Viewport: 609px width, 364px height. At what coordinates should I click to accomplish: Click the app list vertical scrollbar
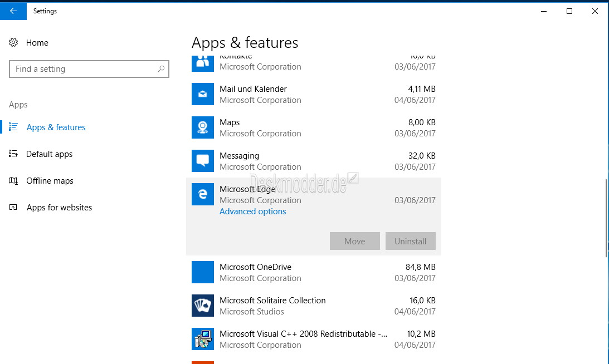click(x=606, y=218)
